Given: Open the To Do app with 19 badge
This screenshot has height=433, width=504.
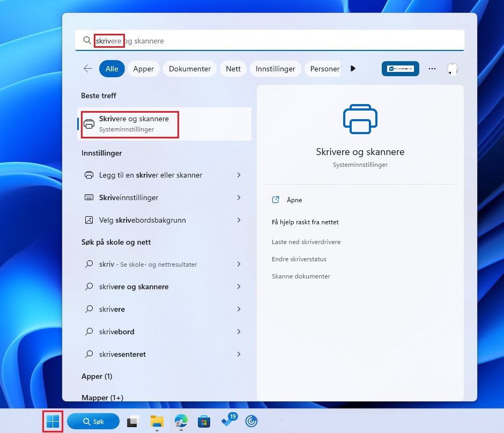Looking at the screenshot, I should 228,421.
